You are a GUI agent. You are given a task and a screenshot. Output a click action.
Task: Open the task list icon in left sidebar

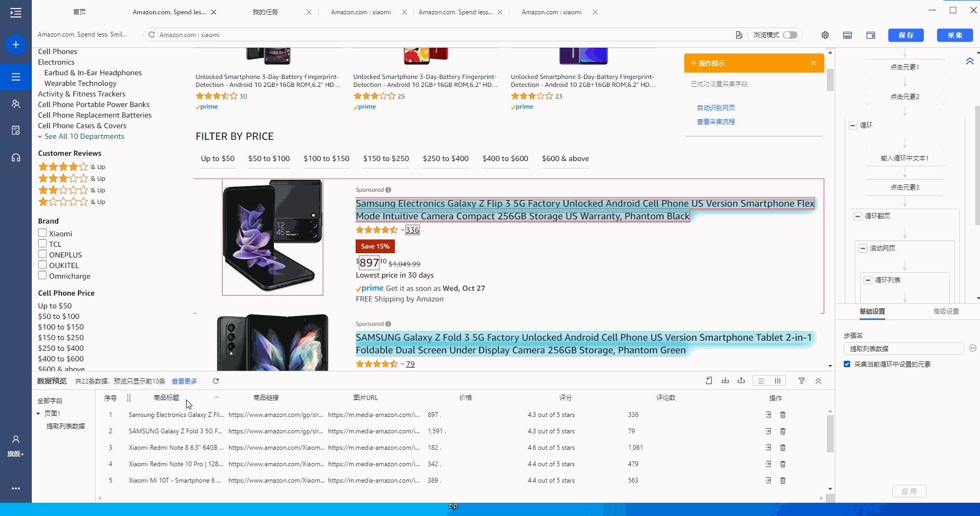[16, 77]
